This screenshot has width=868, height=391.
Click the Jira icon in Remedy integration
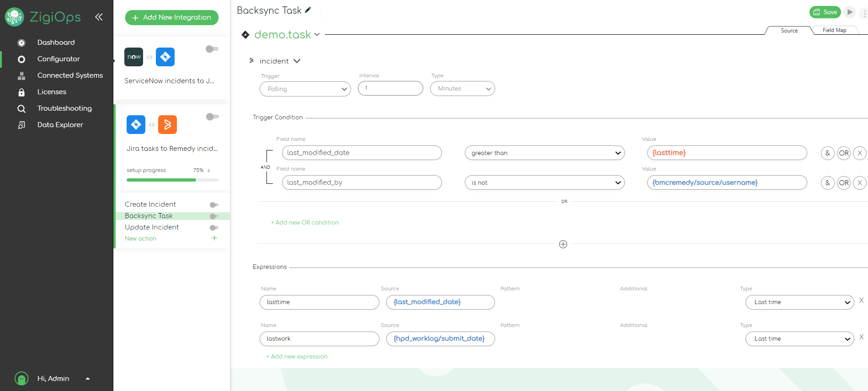[136, 124]
